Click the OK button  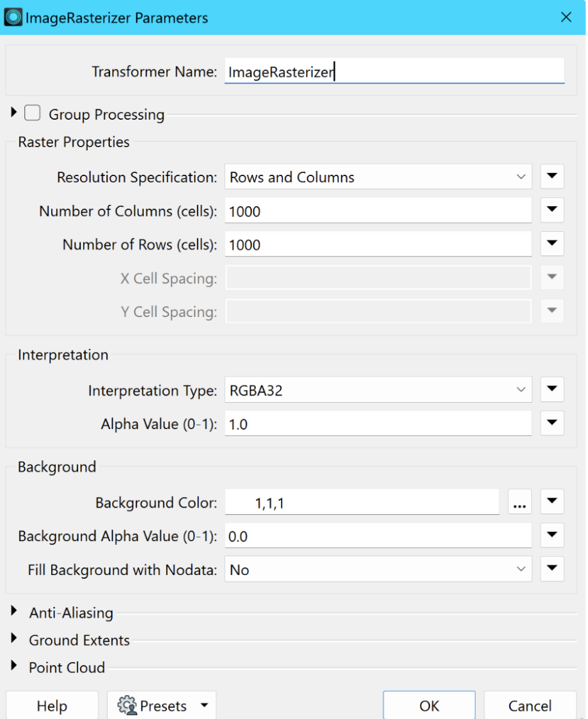pos(429,706)
